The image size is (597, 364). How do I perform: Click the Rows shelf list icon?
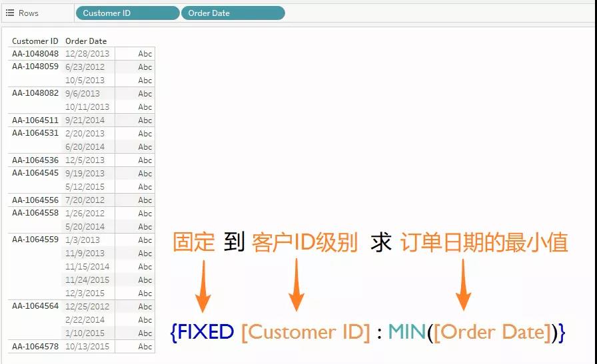click(x=10, y=13)
